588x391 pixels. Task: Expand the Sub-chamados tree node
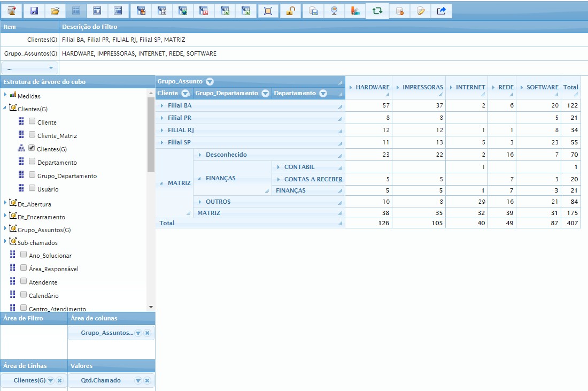coord(5,241)
